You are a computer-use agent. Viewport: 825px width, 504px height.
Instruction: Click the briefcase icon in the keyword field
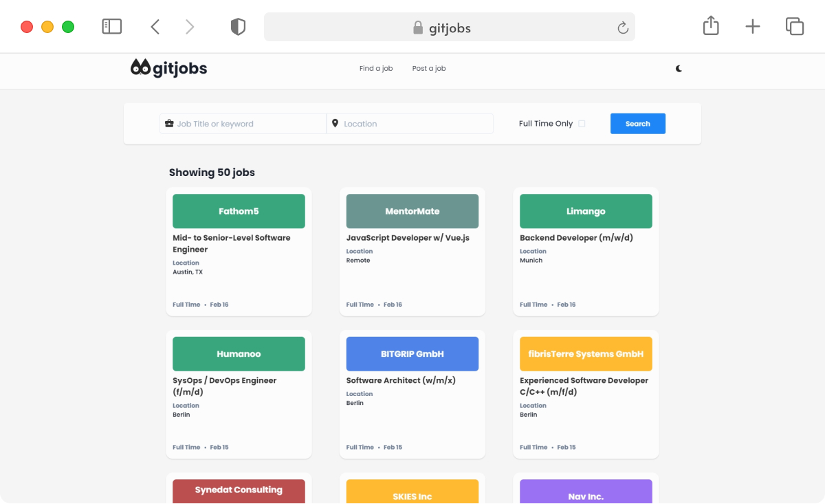pyautogui.click(x=169, y=123)
